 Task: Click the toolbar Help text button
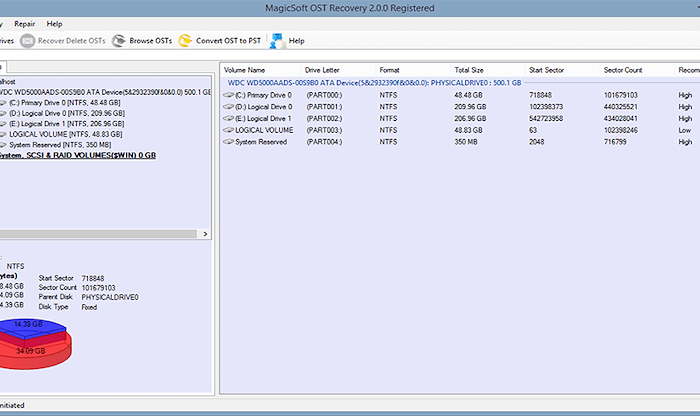(x=296, y=41)
